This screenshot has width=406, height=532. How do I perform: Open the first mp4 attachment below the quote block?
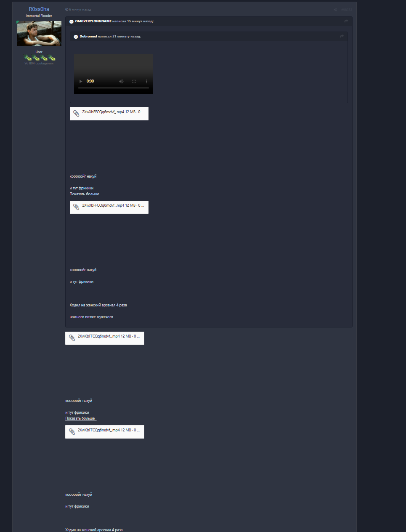click(x=104, y=338)
